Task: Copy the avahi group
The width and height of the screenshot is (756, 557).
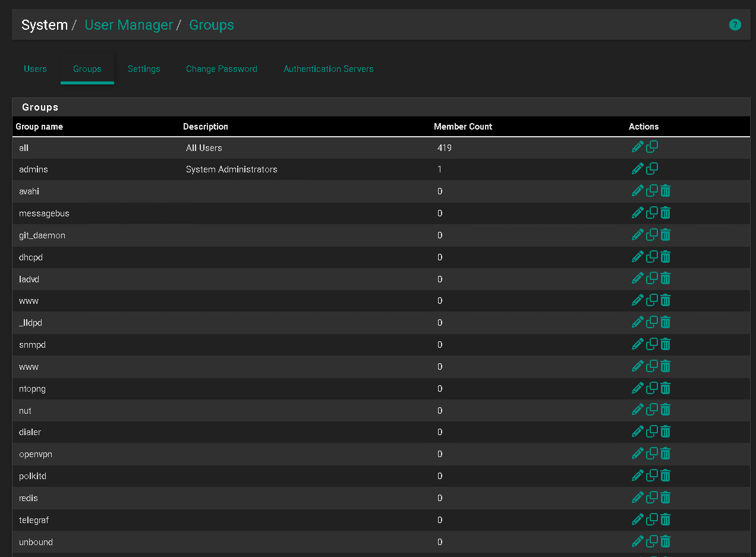Action: [x=652, y=190]
